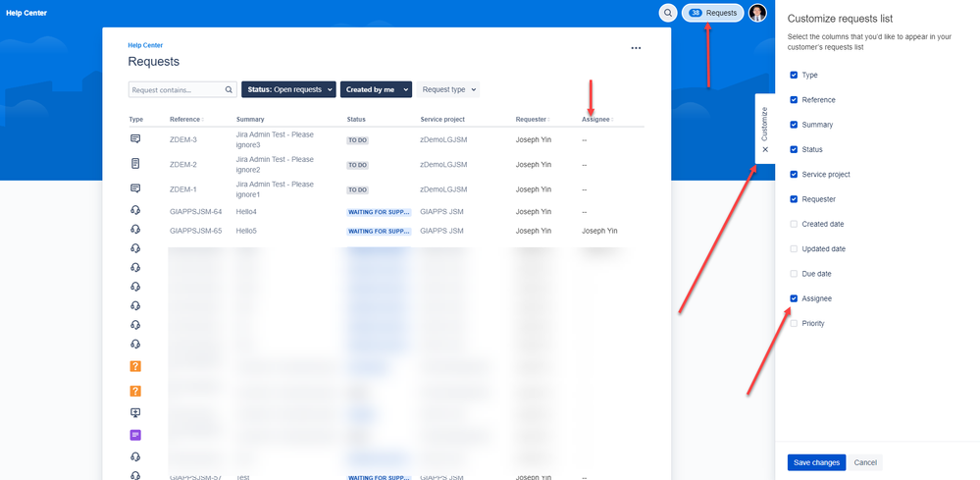The image size is (980, 480).
Task: Open the Request type filter dropdown
Action: (448, 89)
